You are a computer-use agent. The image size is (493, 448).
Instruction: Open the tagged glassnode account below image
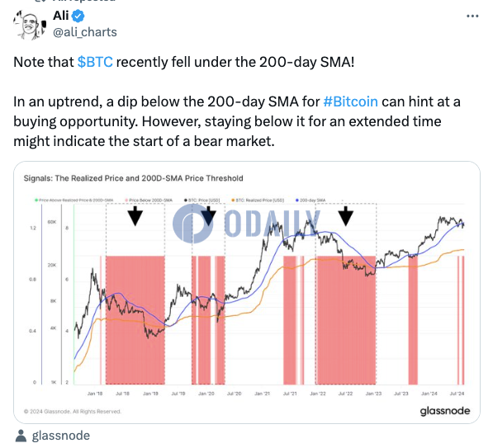pyautogui.click(x=60, y=436)
